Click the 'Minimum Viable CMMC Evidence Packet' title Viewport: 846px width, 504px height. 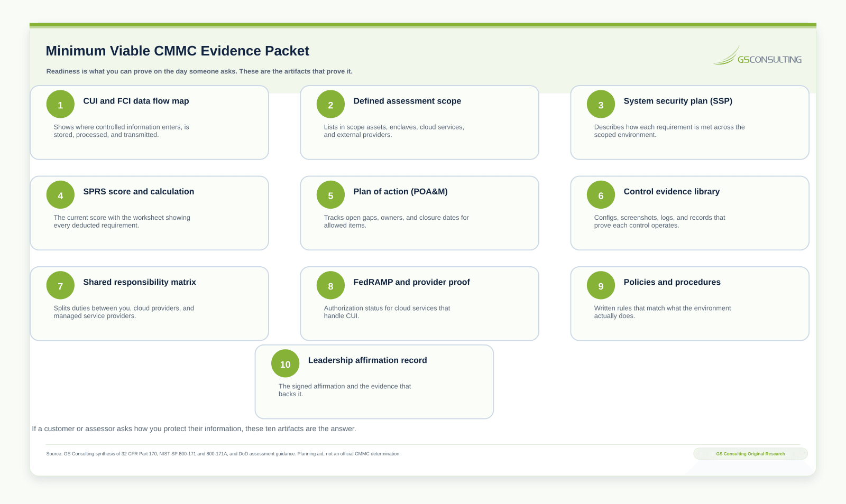(177, 51)
